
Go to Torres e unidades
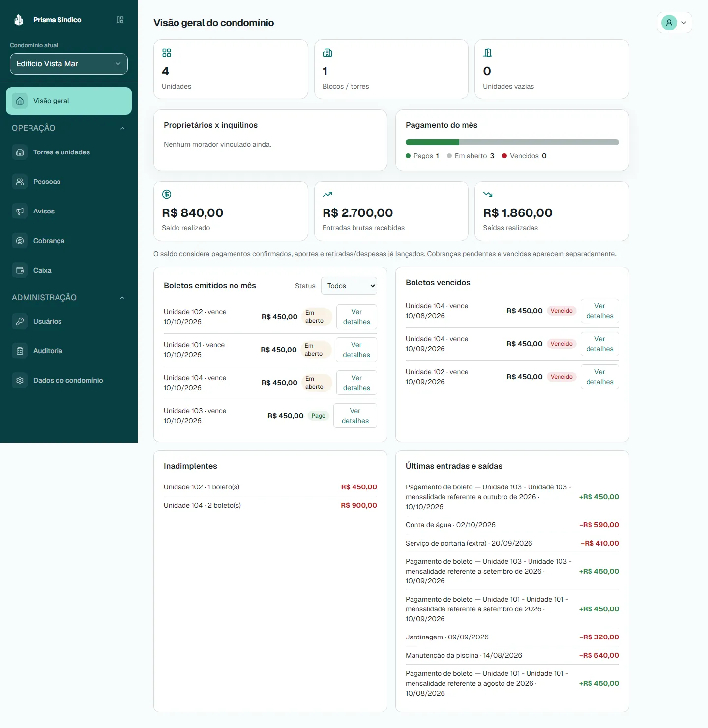point(69,152)
